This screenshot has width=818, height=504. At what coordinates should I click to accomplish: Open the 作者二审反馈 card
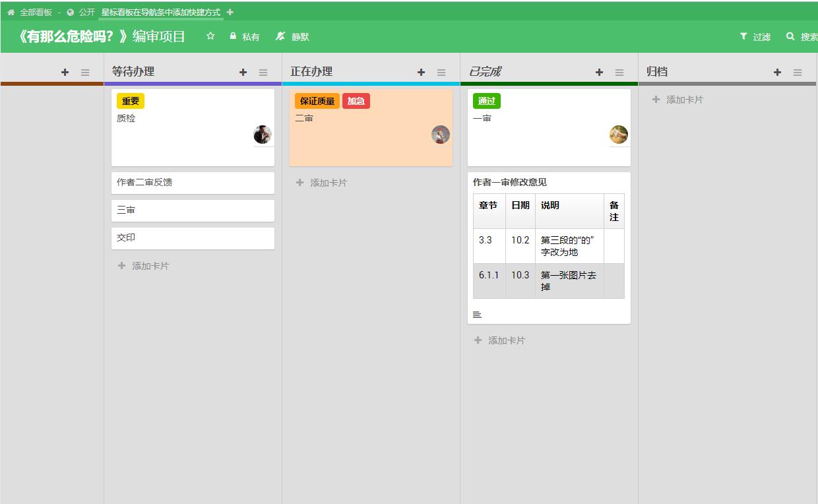(x=193, y=183)
